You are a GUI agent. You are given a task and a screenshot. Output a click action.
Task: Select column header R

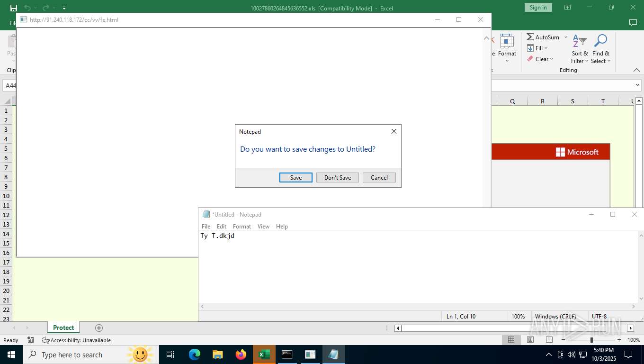542,101
